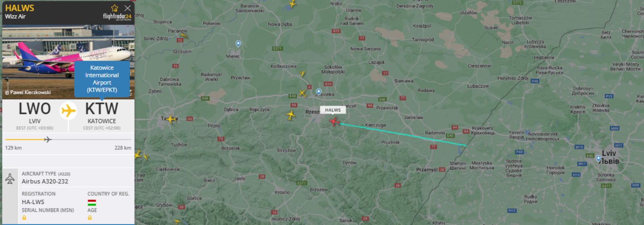This screenshot has height=225, width=644.
Task: Click the Hungarian flag country icon
Action: pos(92,202)
